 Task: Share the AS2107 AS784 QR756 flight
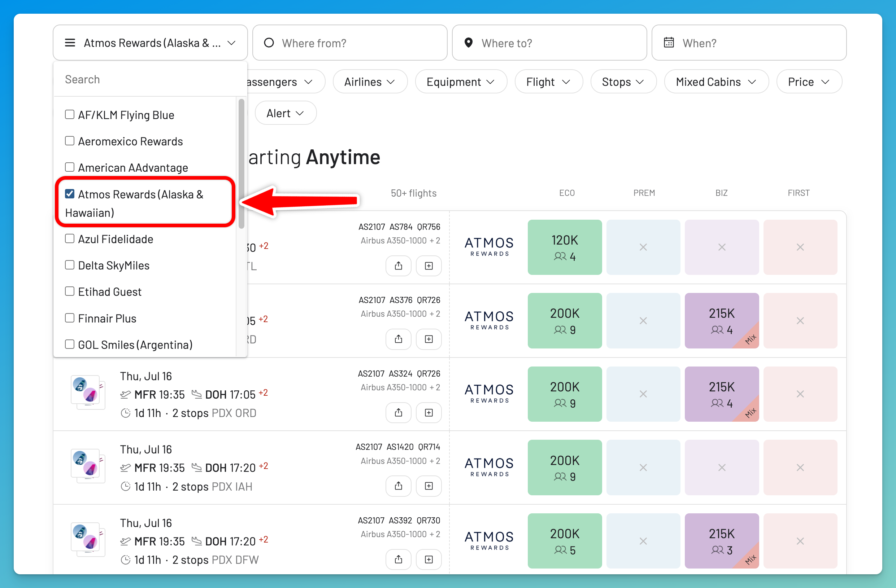click(398, 266)
